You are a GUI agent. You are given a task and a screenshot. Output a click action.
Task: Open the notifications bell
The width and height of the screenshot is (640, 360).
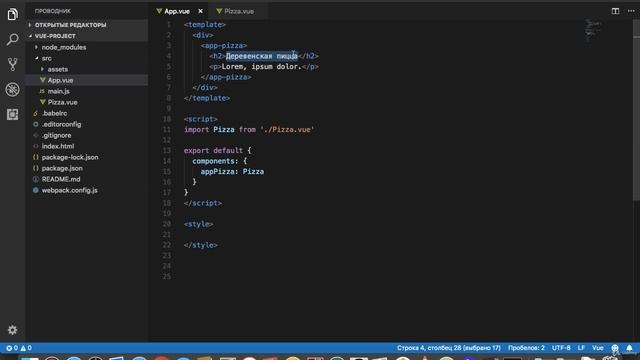pos(629,348)
